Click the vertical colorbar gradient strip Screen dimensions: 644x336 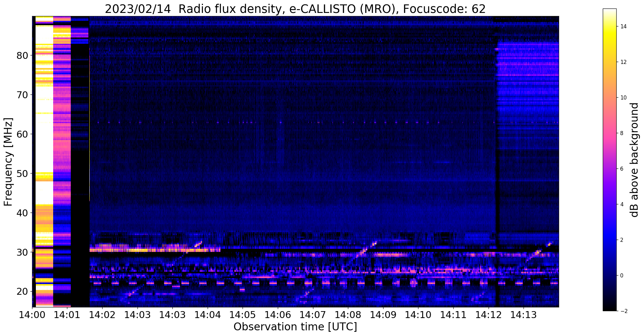click(x=609, y=160)
